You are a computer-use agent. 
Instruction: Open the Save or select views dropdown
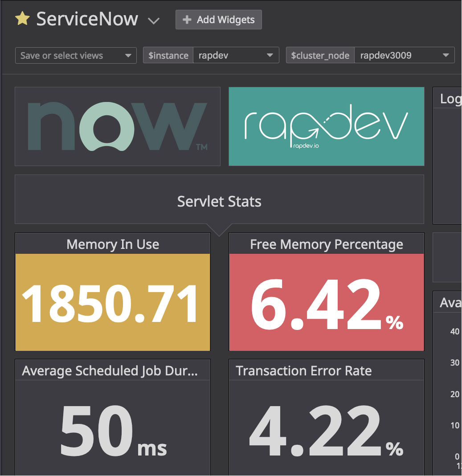(76, 56)
